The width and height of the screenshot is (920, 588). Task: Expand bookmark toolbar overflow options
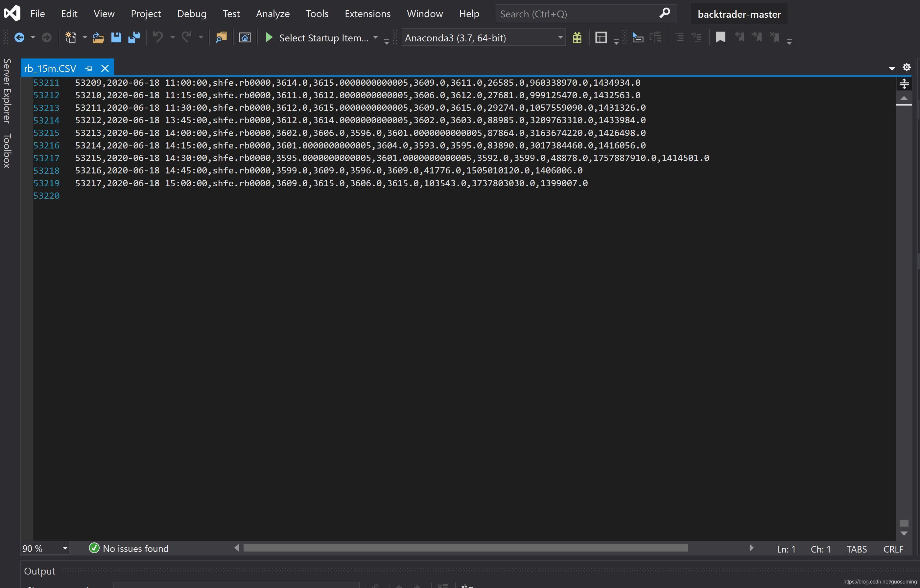click(789, 42)
